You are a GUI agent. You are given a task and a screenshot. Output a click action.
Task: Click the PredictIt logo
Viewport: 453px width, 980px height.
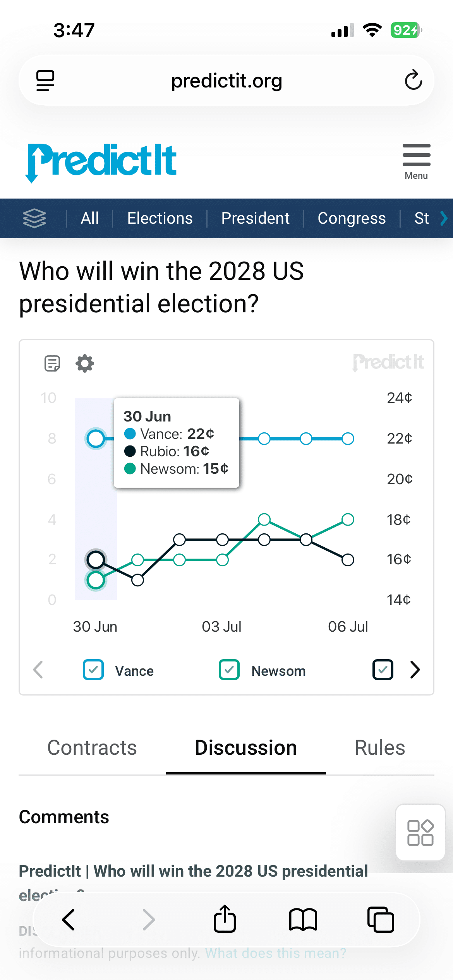coord(101,163)
